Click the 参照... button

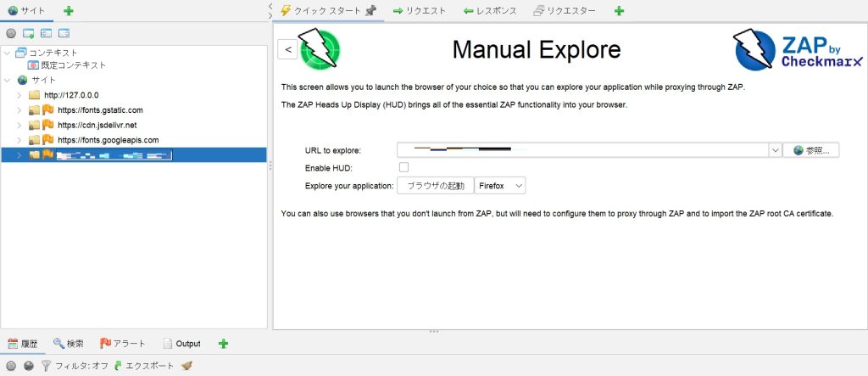click(811, 150)
